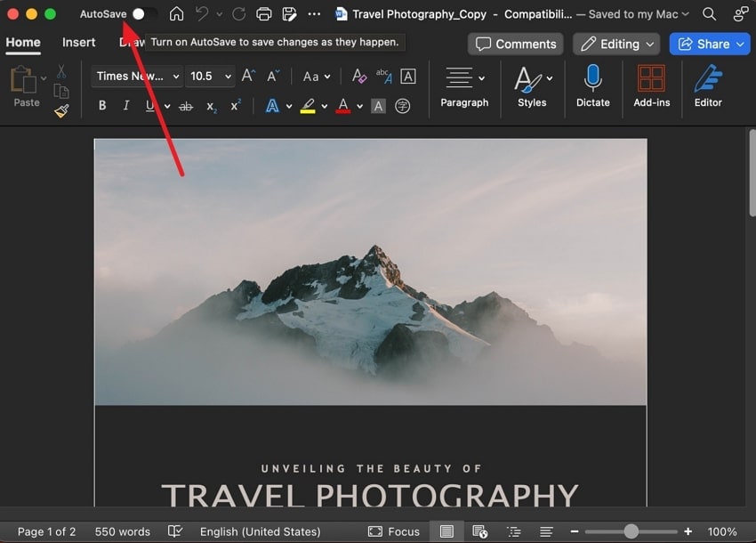Viewport: 756px width, 543px height.
Task: Open the Home icon in title bar
Action: tap(176, 14)
